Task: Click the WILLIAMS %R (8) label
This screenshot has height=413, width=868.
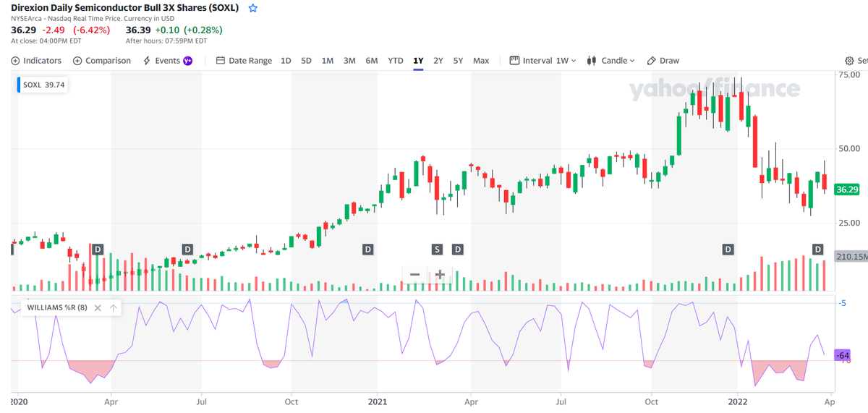Action: pos(57,307)
